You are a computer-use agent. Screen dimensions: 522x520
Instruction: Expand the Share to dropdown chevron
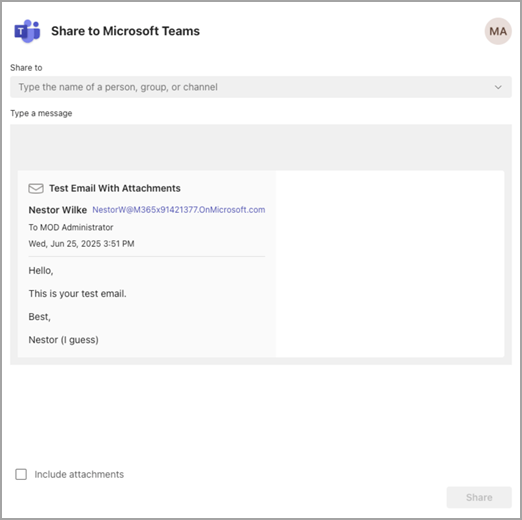point(498,87)
